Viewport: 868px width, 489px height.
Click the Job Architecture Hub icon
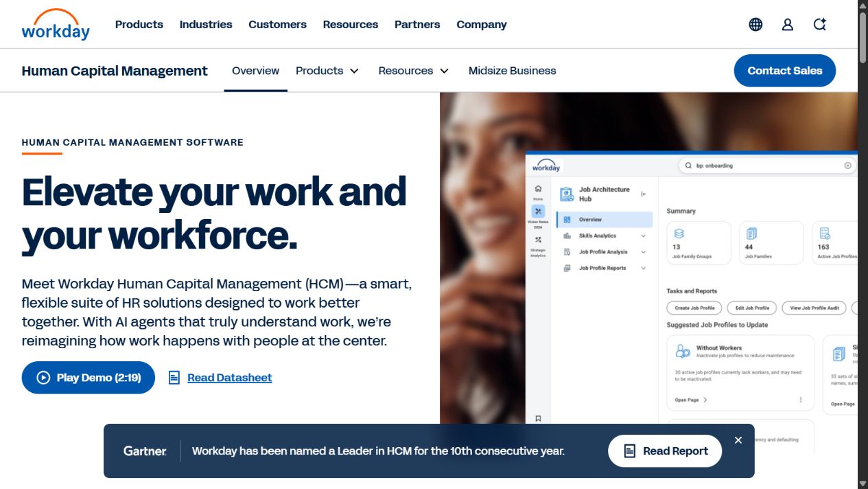click(x=567, y=194)
